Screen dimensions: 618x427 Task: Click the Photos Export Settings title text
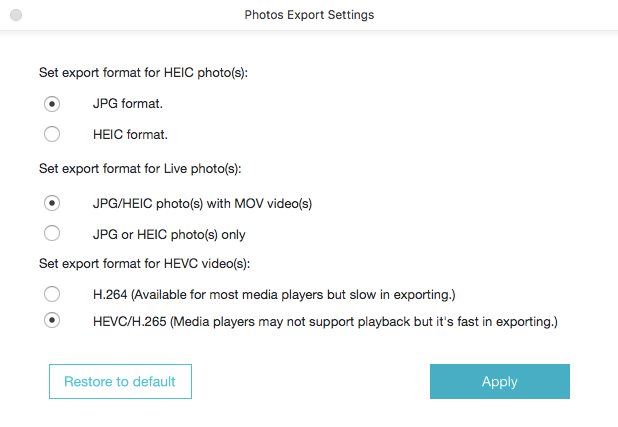pyautogui.click(x=309, y=15)
